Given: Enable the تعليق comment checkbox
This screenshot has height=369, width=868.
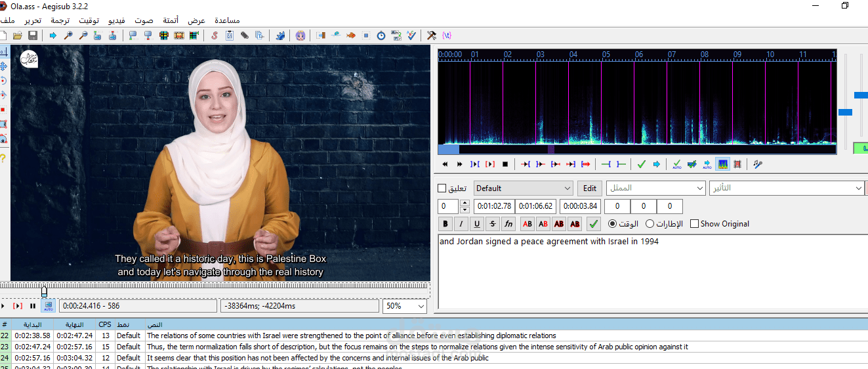Looking at the screenshot, I should coord(442,189).
